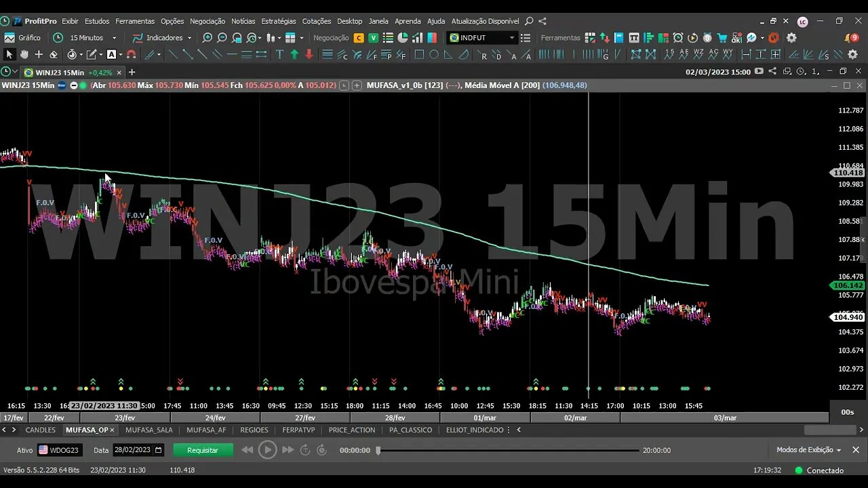Toggle the minus circle next to WINJ23 15Min
The image size is (868, 488).
(x=74, y=85)
